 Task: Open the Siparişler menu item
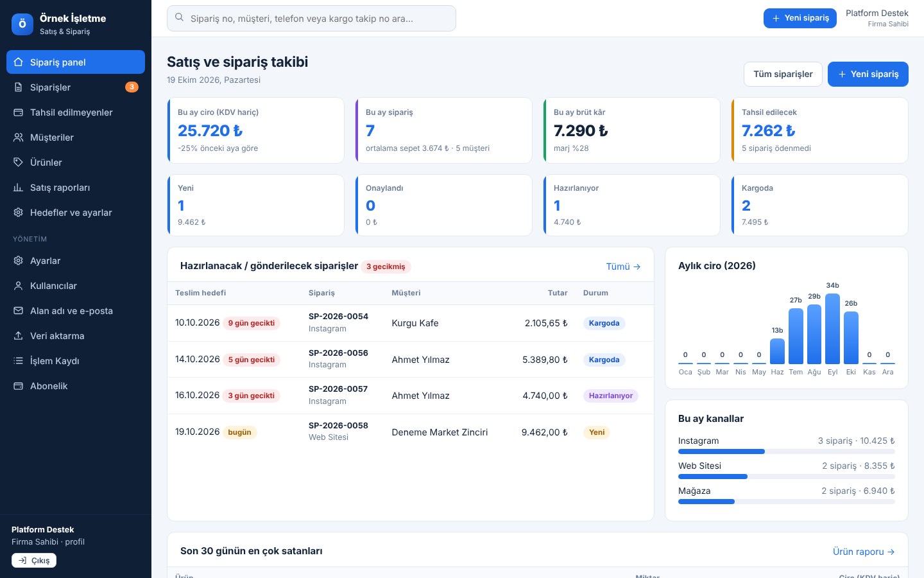pyautogui.click(x=76, y=87)
